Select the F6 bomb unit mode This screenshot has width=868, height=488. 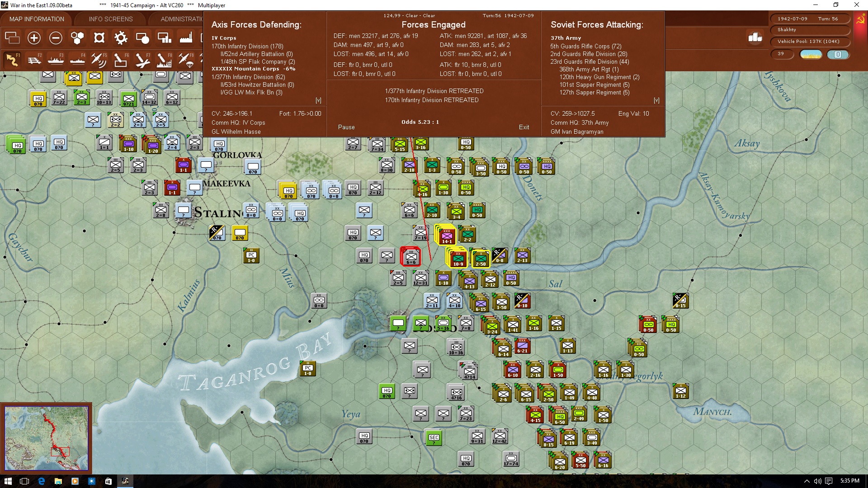121,60
